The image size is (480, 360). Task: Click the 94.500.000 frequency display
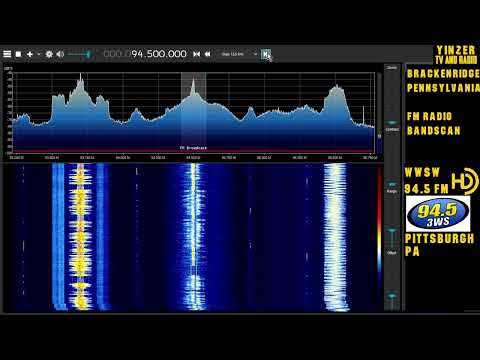159,54
